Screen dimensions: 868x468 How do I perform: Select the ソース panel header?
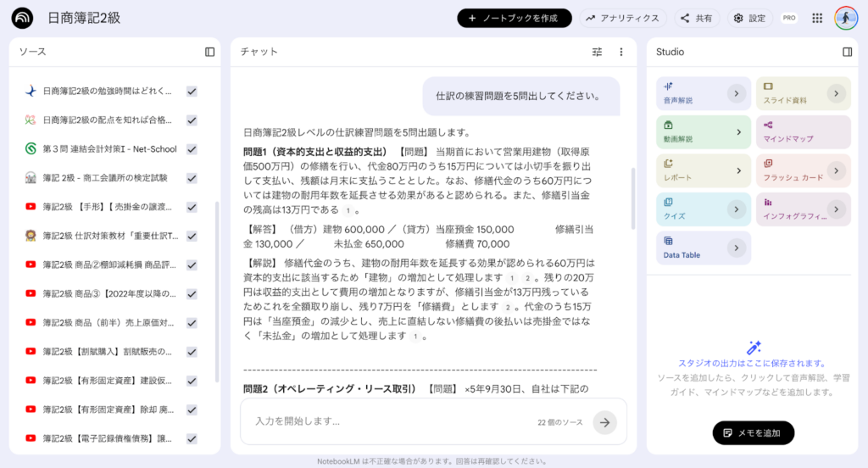pyautogui.click(x=33, y=52)
